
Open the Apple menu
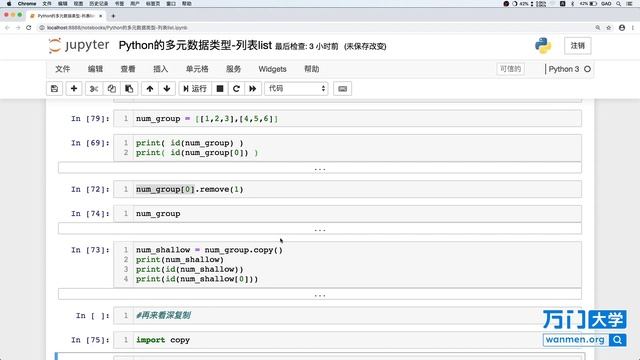click(9, 4)
